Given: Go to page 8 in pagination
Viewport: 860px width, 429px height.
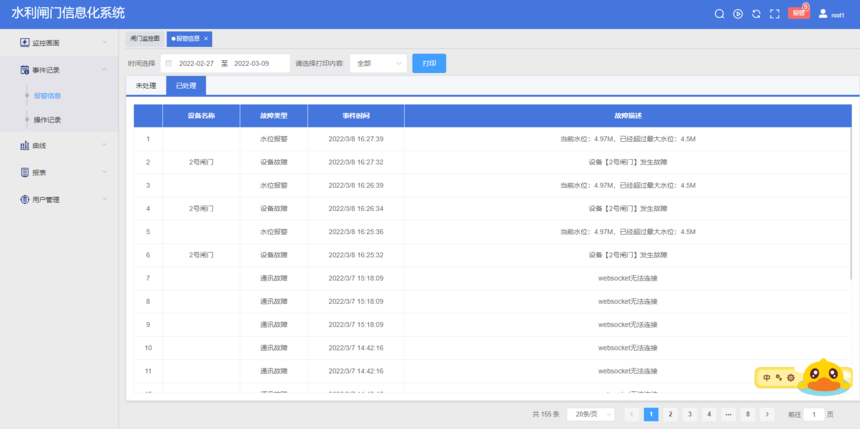Looking at the screenshot, I should pyautogui.click(x=747, y=414).
